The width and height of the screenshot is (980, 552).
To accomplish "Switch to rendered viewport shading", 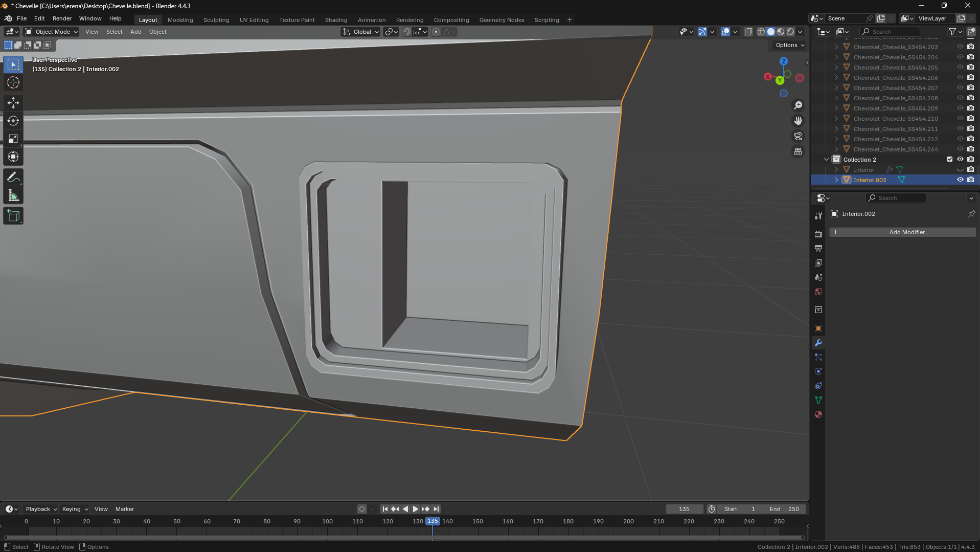I will point(790,32).
